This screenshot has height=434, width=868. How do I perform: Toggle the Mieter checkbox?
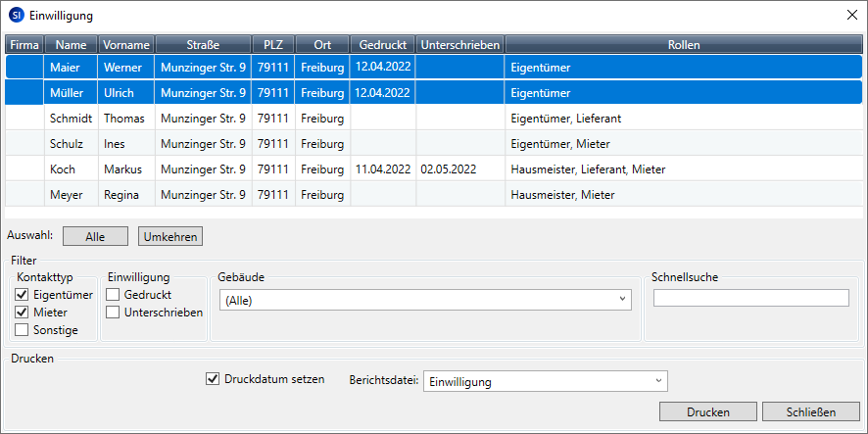click(x=23, y=313)
